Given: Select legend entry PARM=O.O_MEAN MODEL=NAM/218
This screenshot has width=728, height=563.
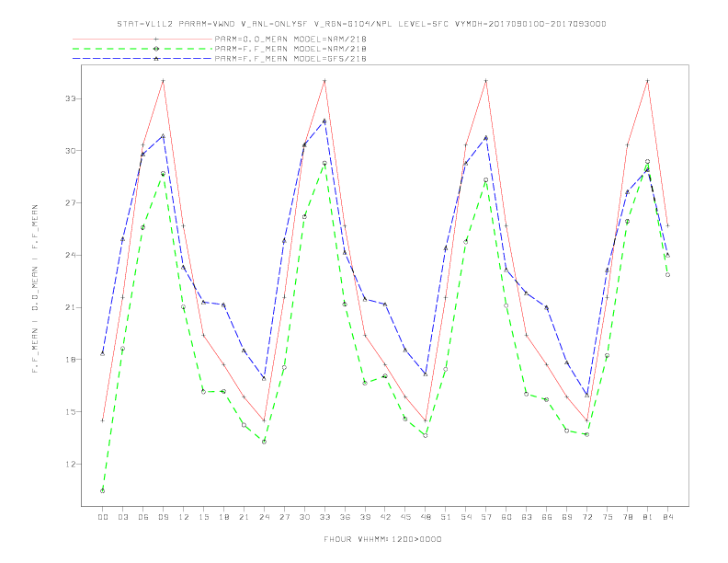Looking at the screenshot, I should [290, 39].
